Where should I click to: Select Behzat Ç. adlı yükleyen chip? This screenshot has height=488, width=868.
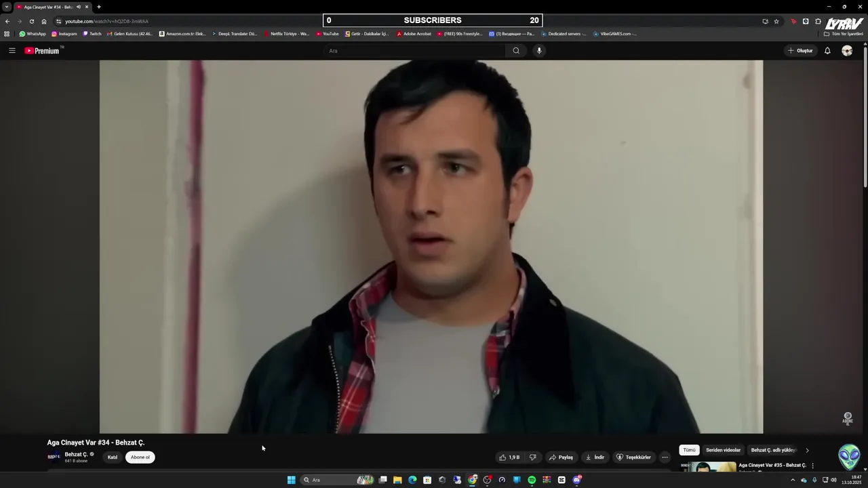(x=773, y=450)
